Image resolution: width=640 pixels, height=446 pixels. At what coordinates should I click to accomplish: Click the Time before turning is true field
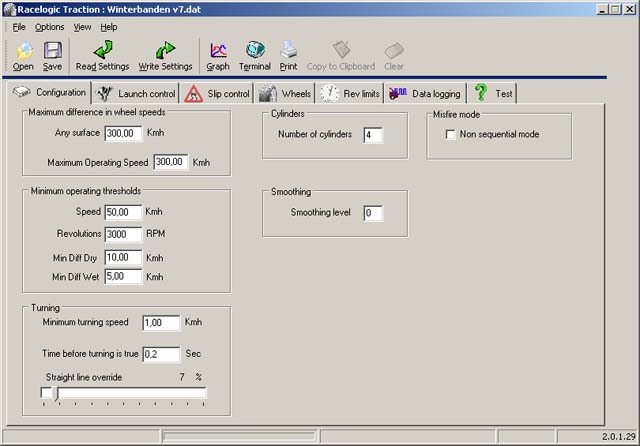pyautogui.click(x=161, y=354)
